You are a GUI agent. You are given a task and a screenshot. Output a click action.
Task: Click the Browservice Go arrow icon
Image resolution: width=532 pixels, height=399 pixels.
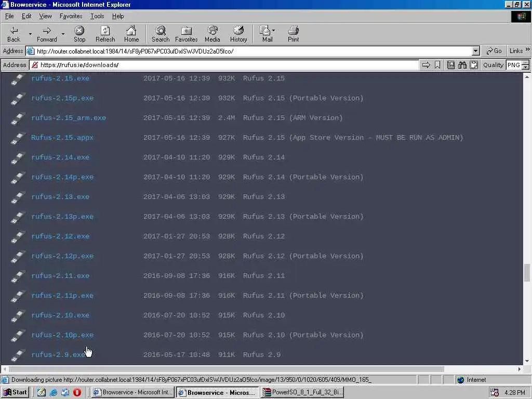tap(426, 65)
